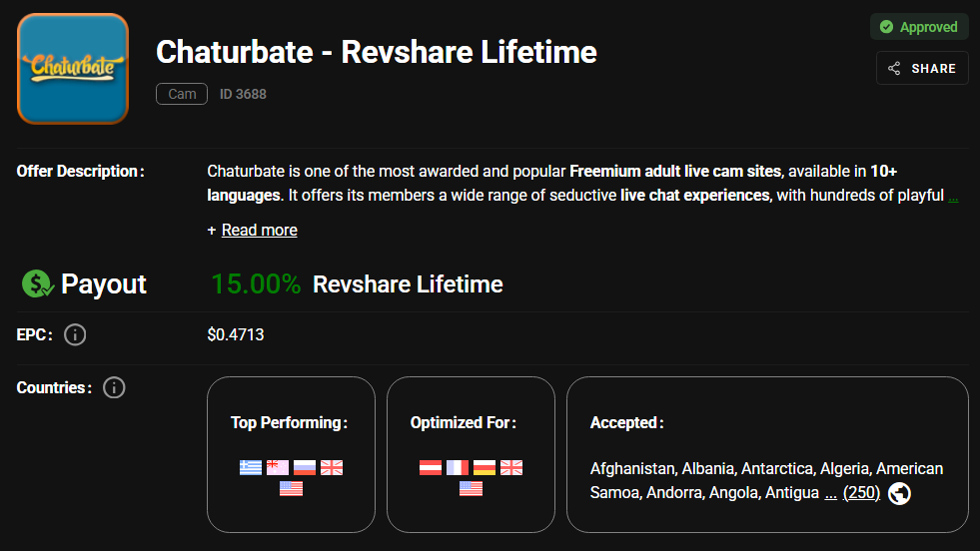This screenshot has height=551, width=980.
Task: Click Austria flag in Optimized For
Action: 430,467
